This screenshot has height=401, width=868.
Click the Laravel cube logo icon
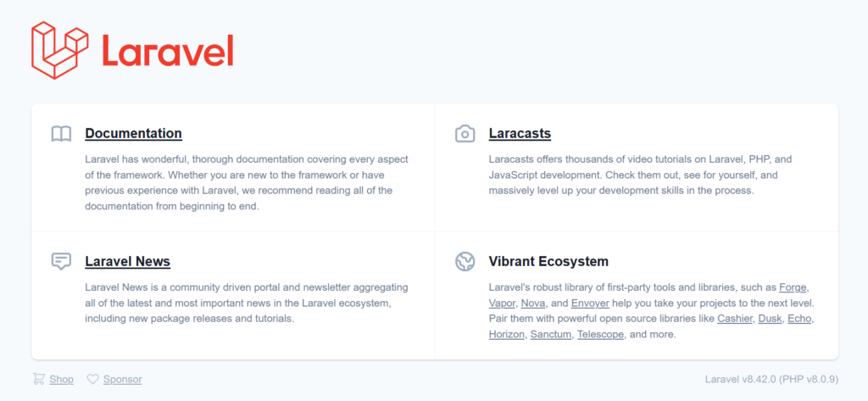tap(60, 50)
